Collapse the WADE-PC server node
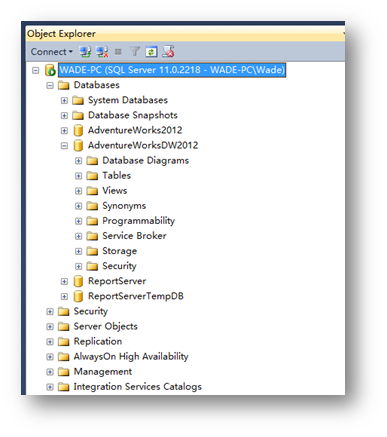The height and width of the screenshot is (437, 387). click(x=35, y=70)
